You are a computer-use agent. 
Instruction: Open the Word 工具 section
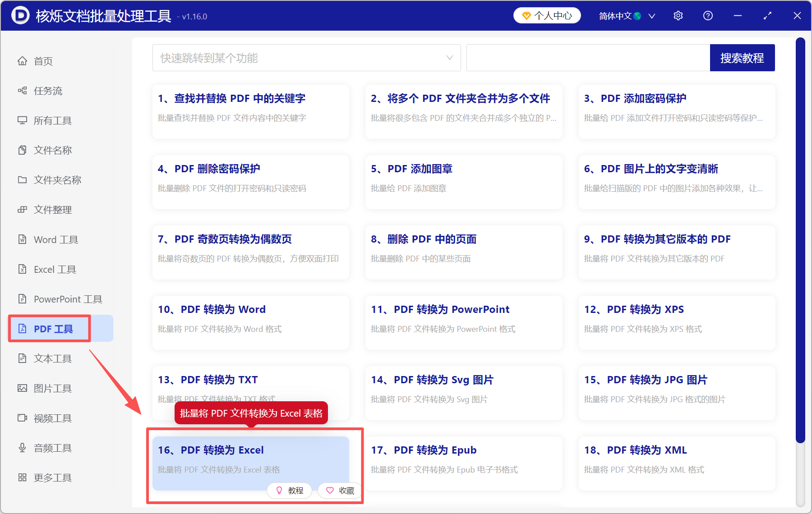55,239
